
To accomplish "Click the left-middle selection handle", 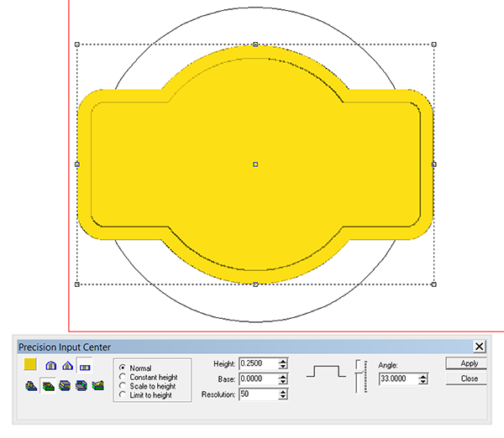I will tap(76, 164).
